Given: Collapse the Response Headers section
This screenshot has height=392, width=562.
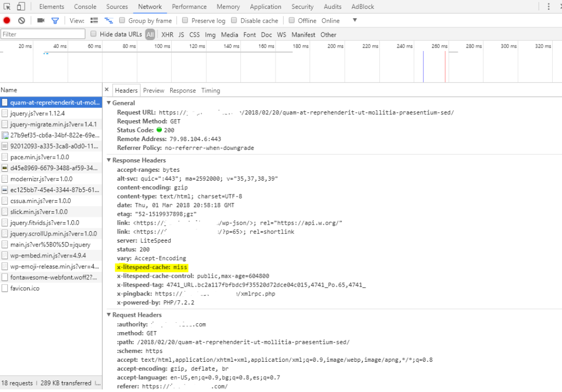Looking at the screenshot, I should [x=109, y=160].
